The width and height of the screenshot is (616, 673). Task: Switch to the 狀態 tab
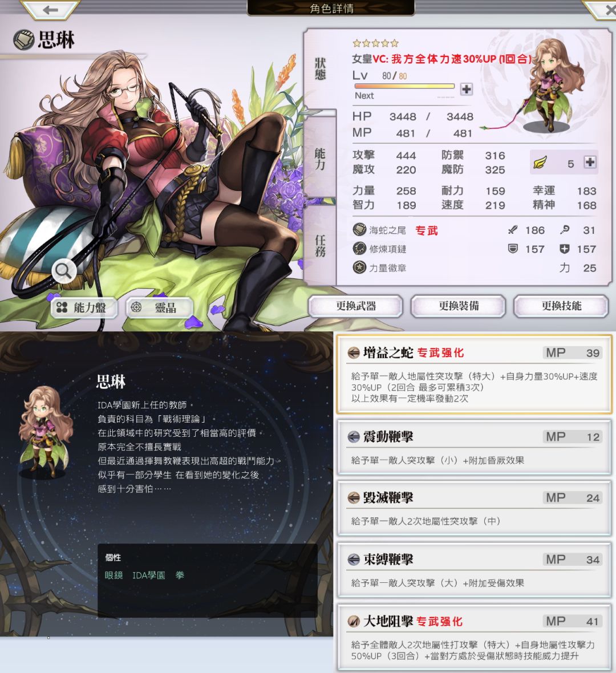pos(320,70)
